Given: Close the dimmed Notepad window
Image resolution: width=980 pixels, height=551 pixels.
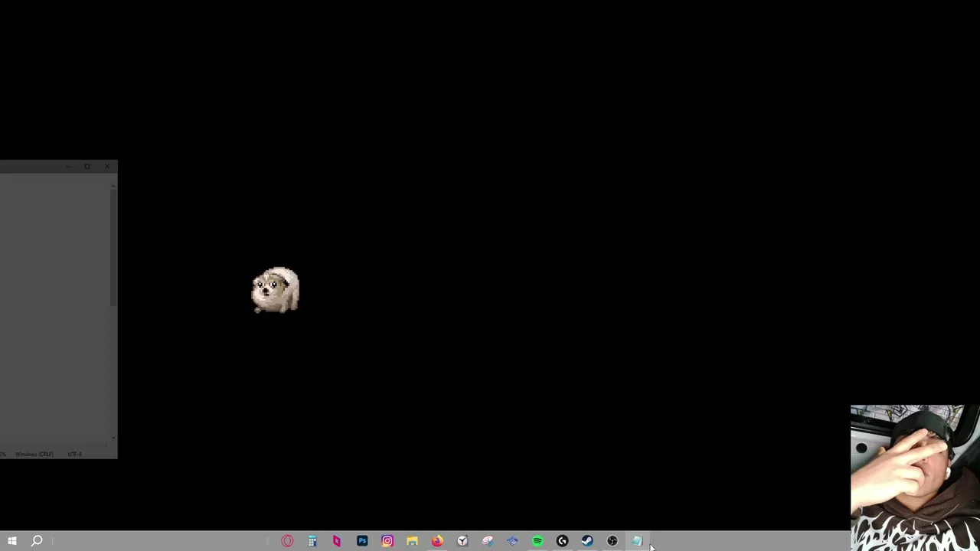Looking at the screenshot, I should pyautogui.click(x=107, y=166).
